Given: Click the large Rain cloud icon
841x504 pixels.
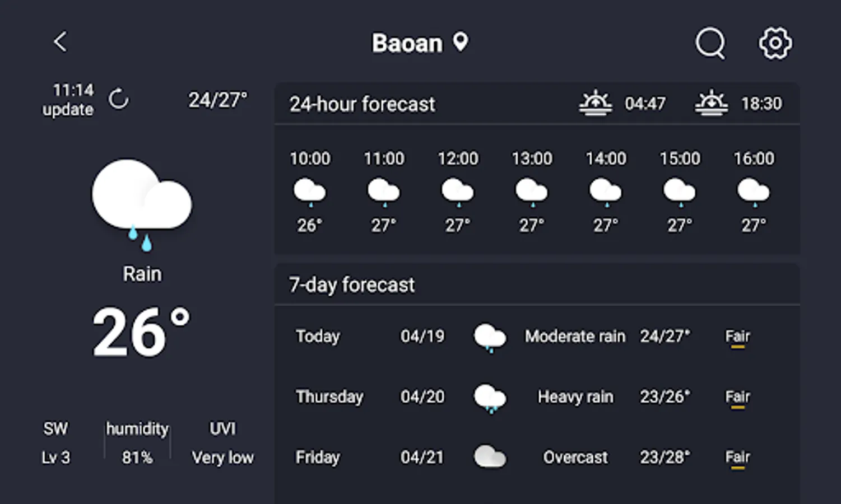Looking at the screenshot, I should click(142, 203).
